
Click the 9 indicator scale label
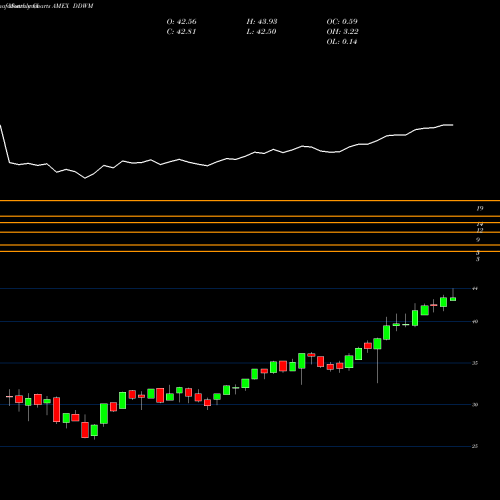[x=478, y=240]
